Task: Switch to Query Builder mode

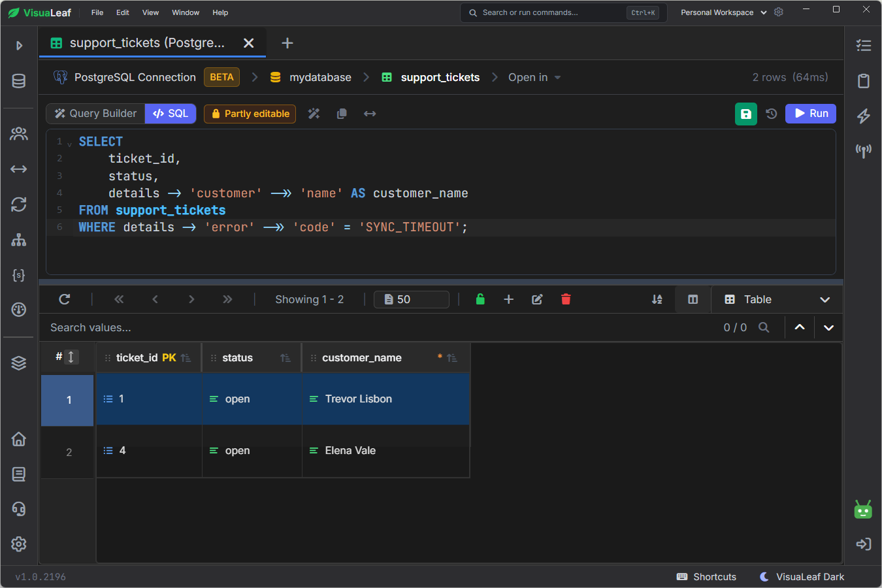Action: click(95, 114)
